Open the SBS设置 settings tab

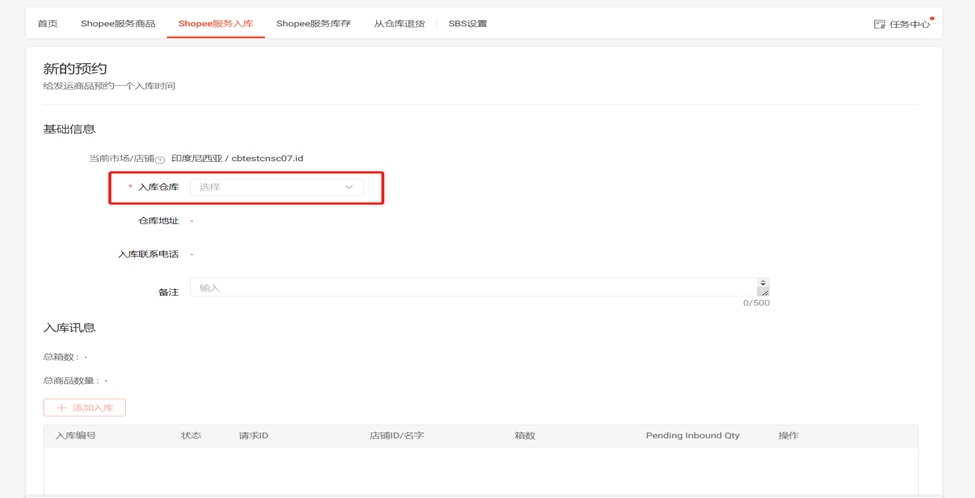click(x=467, y=24)
